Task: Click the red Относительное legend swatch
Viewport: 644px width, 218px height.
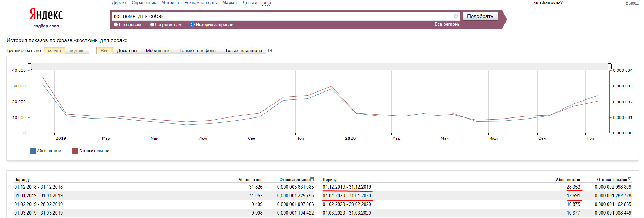Action: click(75, 151)
